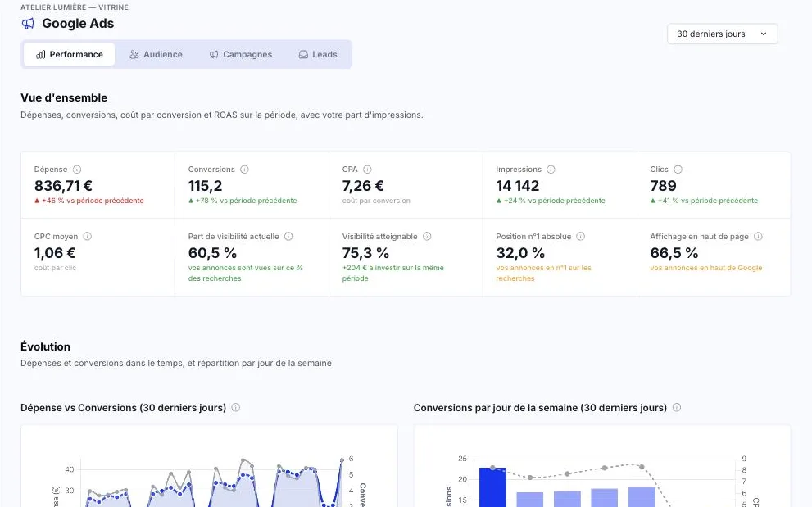
Task: Click the info icon next to CPC moyen
Action: 88,236
